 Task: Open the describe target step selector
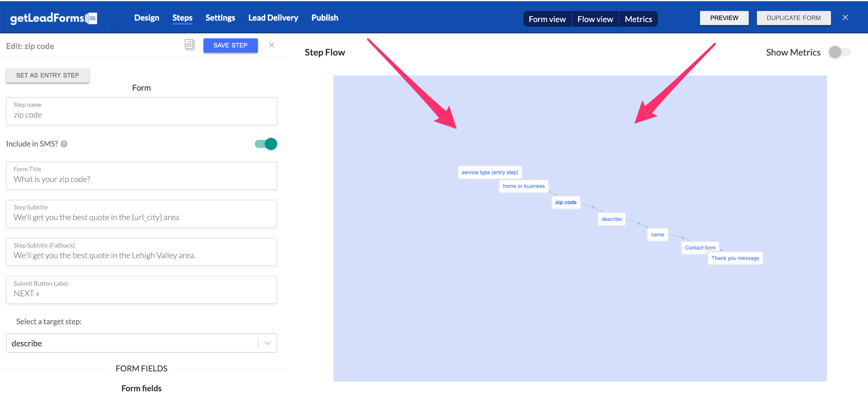pos(131,343)
